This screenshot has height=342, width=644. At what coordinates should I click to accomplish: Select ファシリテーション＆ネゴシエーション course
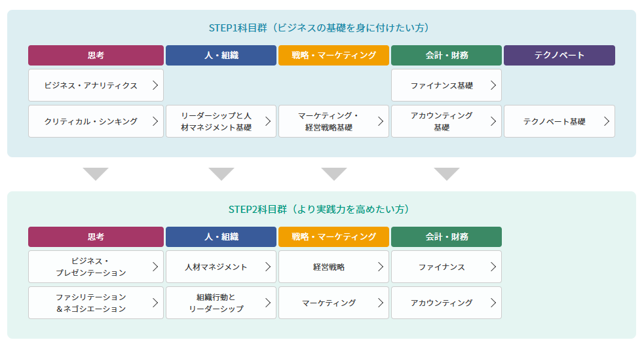tap(90, 303)
